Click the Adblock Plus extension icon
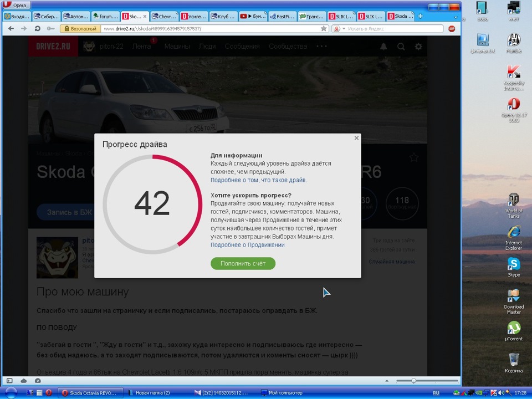The height and width of the screenshot is (399, 532). coord(452,29)
